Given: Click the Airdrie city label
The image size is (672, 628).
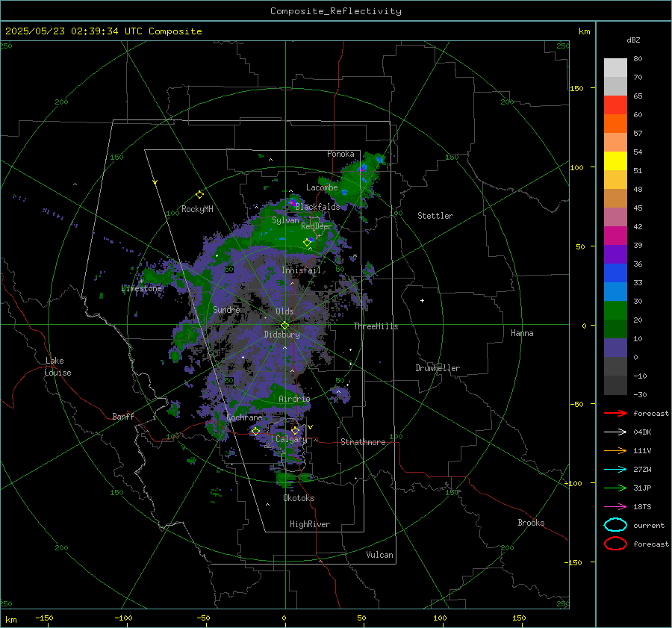Looking at the screenshot, I should click(x=294, y=399).
